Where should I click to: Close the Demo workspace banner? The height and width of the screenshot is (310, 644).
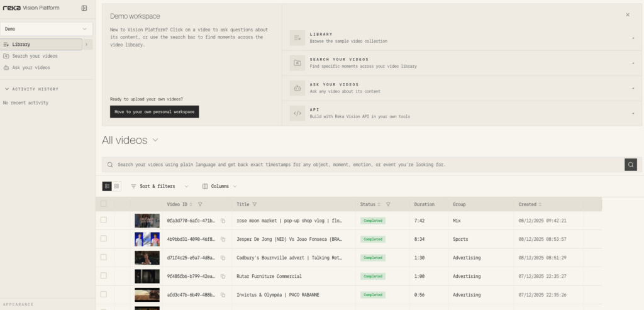pyautogui.click(x=627, y=14)
